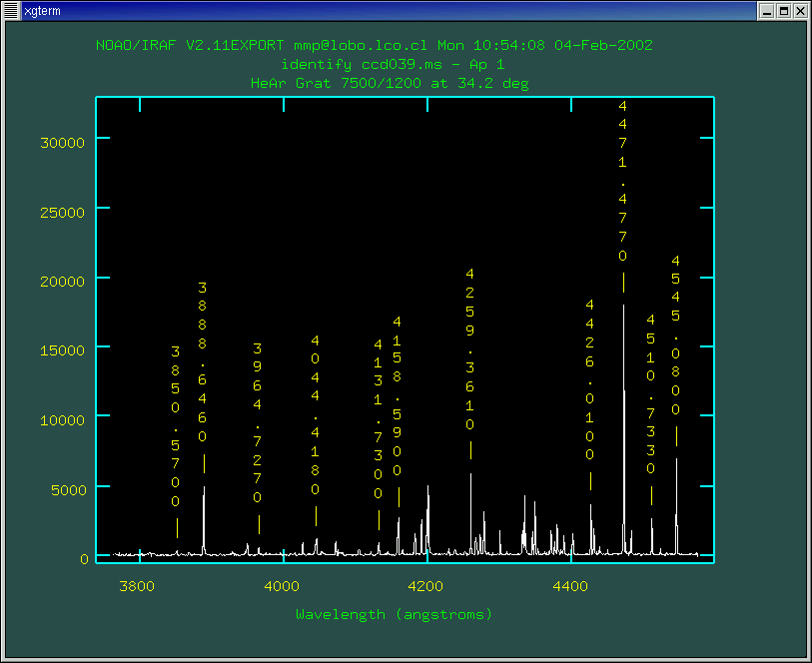Click the 'Wavelength (angstroms)' axis label
812x663 pixels.
tap(395, 614)
